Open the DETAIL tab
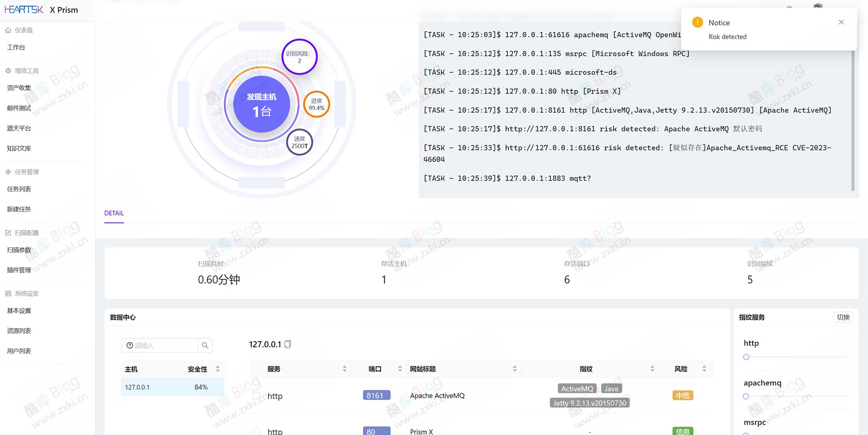The height and width of the screenshot is (435, 868). click(x=114, y=213)
